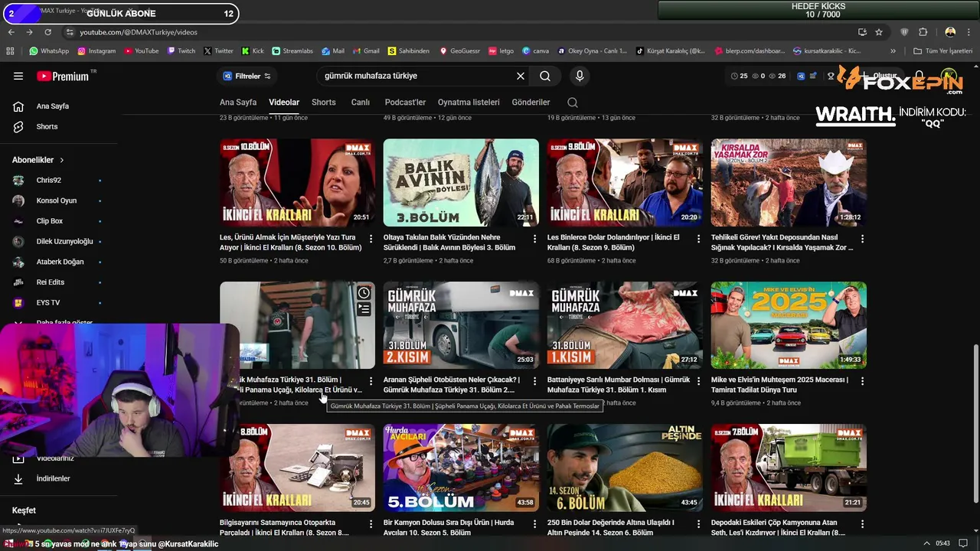Viewport: 980px width, 551px height.
Task: Open the Streamlabs bookmark
Action: [292, 51]
